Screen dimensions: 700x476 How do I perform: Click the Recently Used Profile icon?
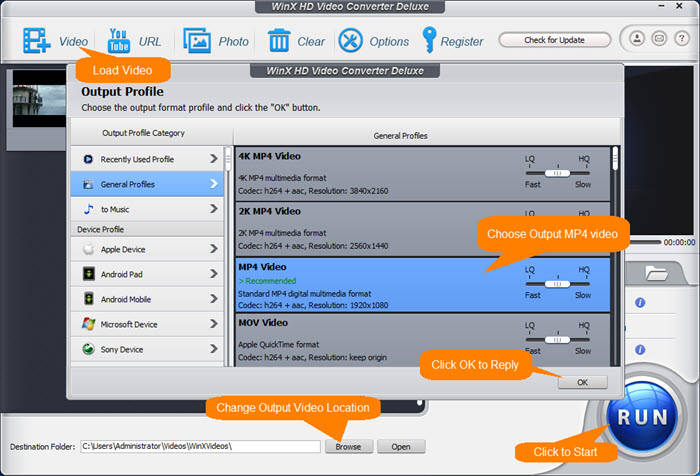pyautogui.click(x=88, y=159)
